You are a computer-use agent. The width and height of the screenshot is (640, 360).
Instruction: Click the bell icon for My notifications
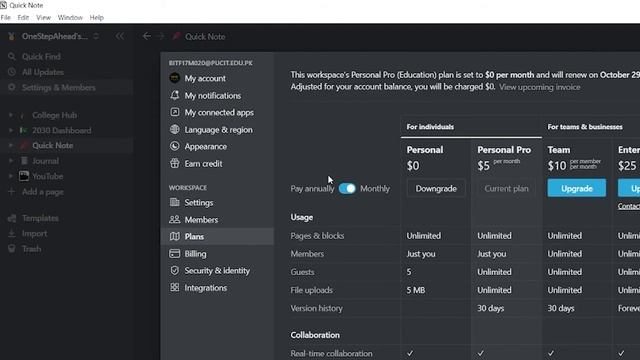click(175, 95)
